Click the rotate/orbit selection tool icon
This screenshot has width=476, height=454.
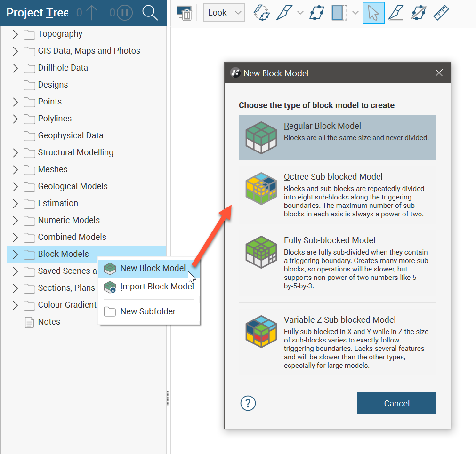pyautogui.click(x=261, y=13)
